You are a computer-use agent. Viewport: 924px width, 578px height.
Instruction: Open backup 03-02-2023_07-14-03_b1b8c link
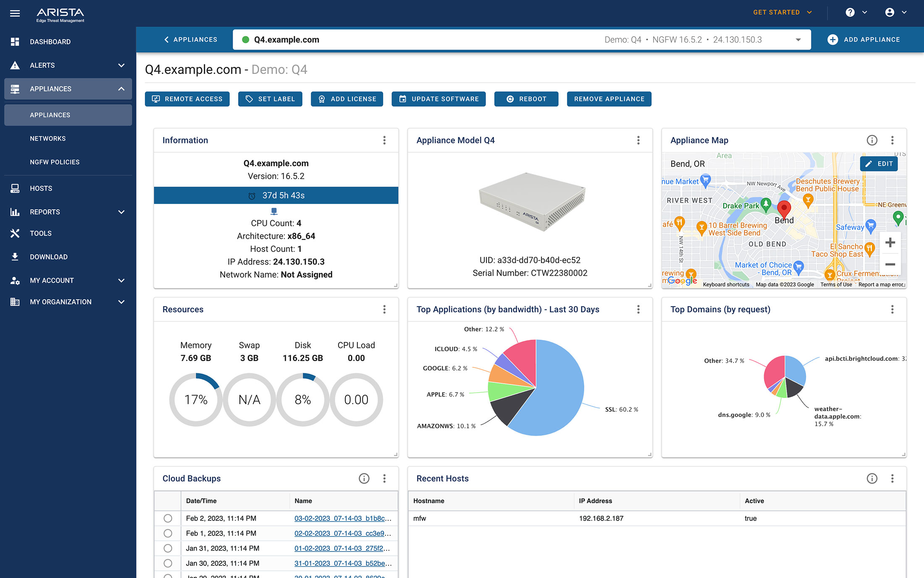343,518
